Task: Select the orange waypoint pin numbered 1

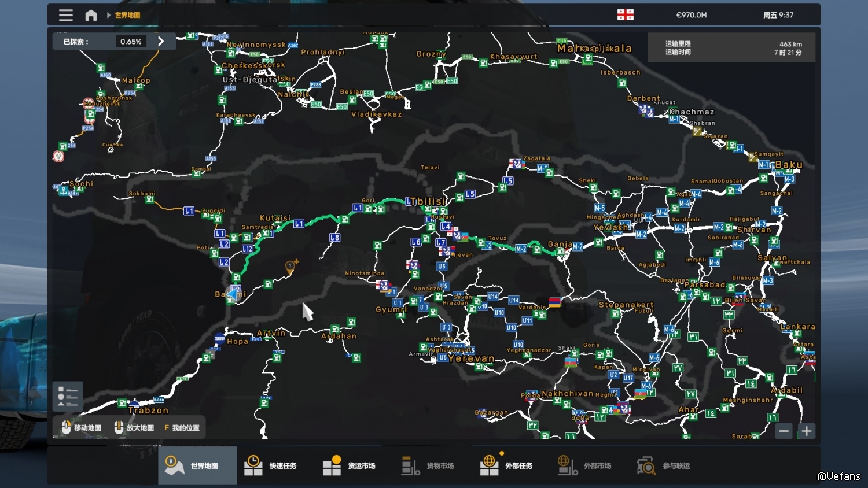Action: pyautogui.click(x=290, y=267)
